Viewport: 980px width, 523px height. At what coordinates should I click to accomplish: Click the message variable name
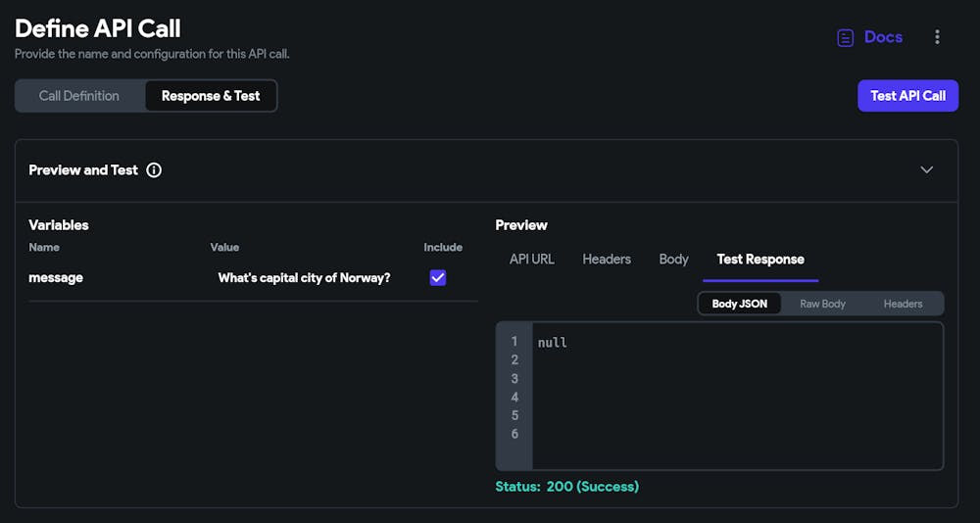(x=56, y=278)
